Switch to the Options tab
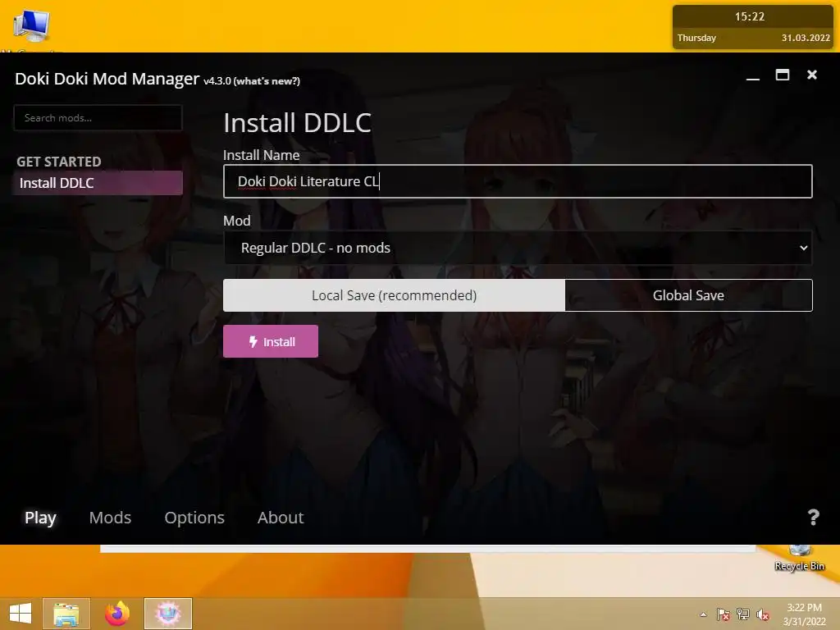 [194, 518]
